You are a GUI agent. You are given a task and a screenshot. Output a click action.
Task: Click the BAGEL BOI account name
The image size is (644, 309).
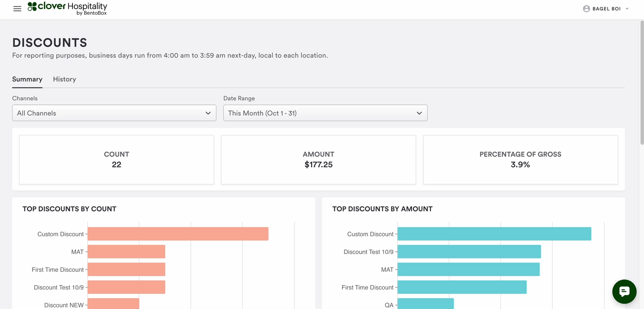click(x=606, y=9)
